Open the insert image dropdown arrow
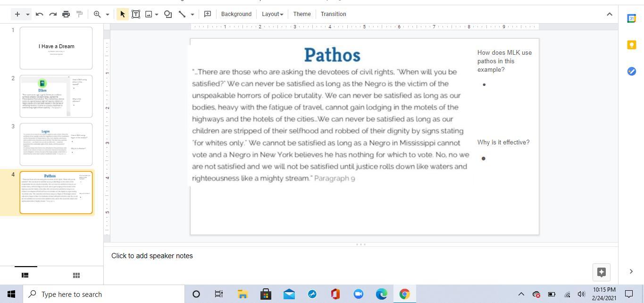Screen dimensions: 644x303 click(157, 14)
